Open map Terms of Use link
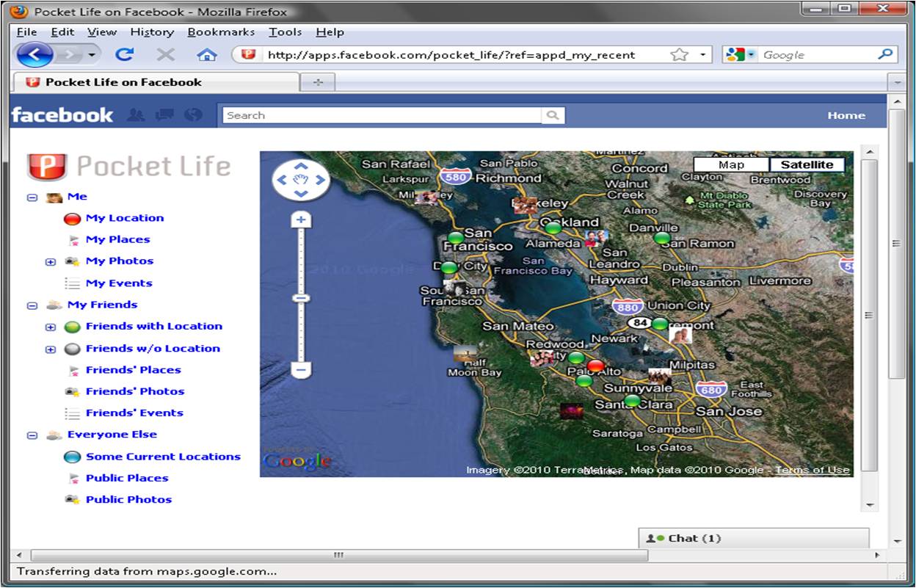 point(812,471)
